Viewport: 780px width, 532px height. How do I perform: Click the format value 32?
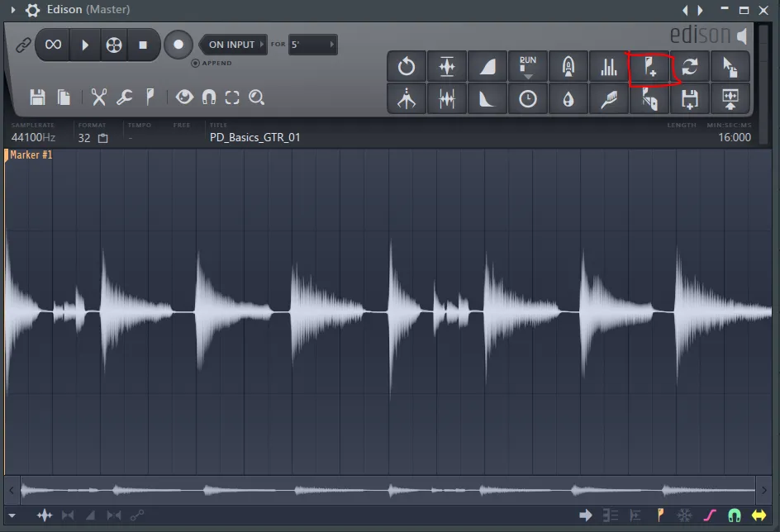84,138
